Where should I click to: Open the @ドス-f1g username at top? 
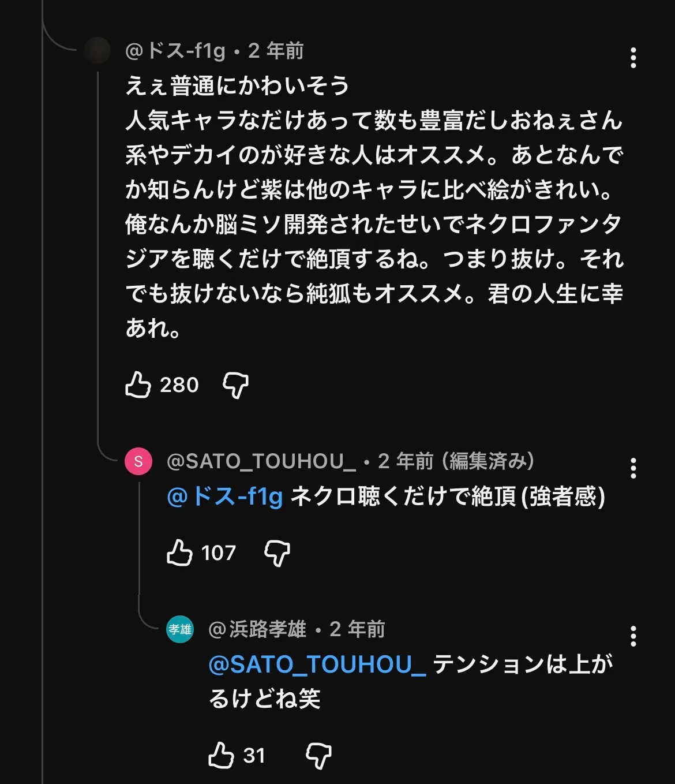175,51
